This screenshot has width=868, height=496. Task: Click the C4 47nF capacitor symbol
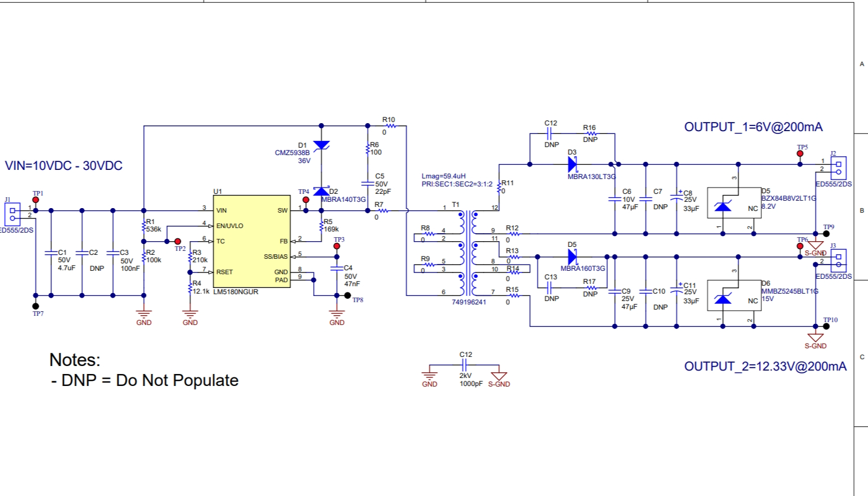coord(337,268)
